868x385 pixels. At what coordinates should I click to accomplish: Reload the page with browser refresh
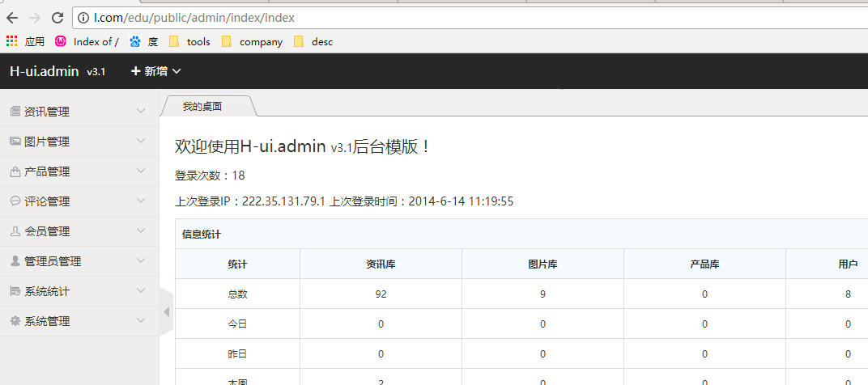click(57, 17)
